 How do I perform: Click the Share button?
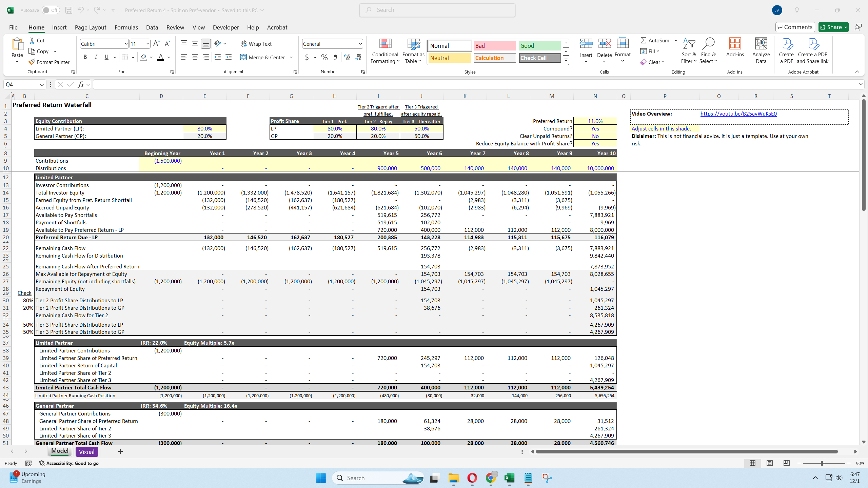(x=833, y=27)
